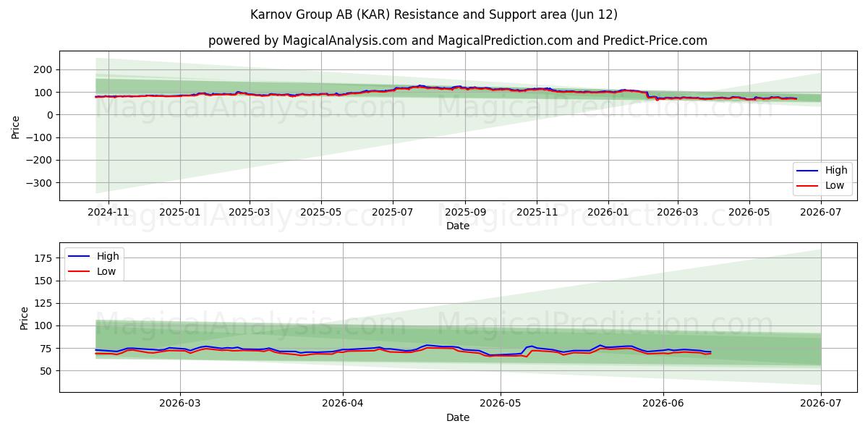Click the '2025-05' x-axis label in the top chart
The height and width of the screenshot is (434, 868).
coord(320,213)
